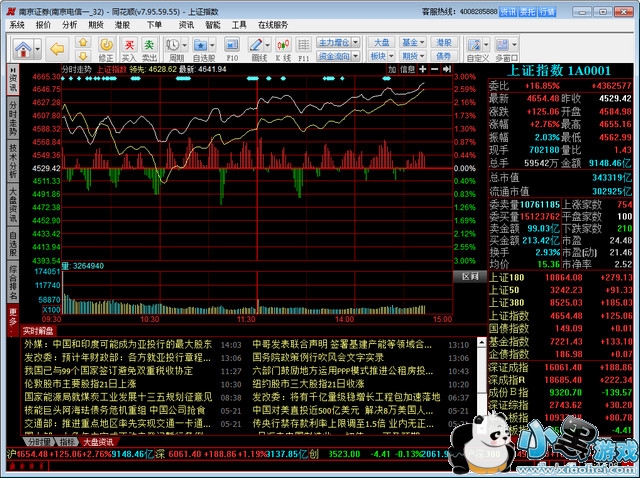This screenshot has height=478, width=640.
Task: Expand the 自选股 dropdown arrow
Action: pyautogui.click(x=212, y=45)
